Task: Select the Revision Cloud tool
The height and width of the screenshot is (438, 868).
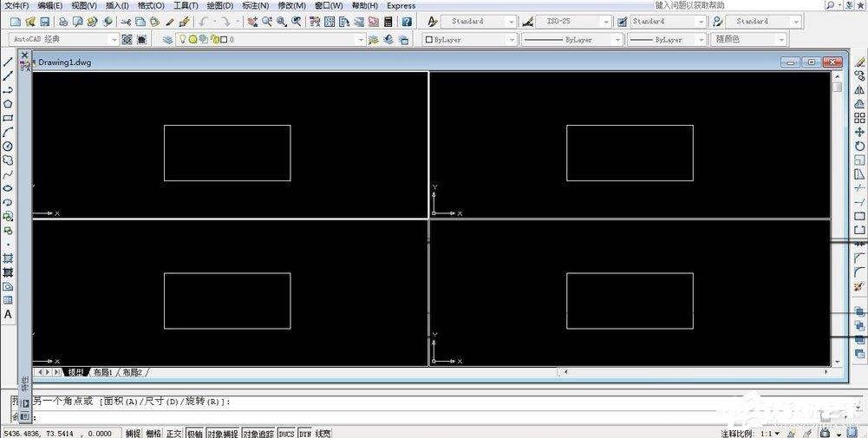Action: [8, 160]
